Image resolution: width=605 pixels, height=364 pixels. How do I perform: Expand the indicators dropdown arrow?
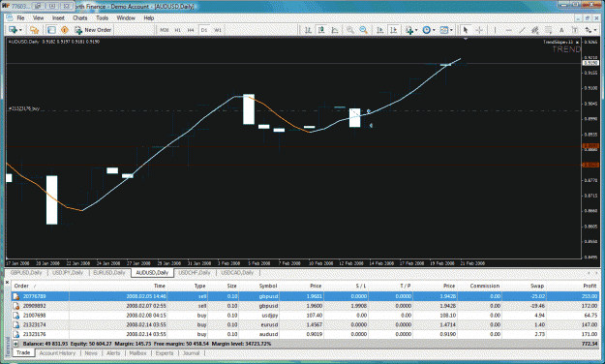416,30
